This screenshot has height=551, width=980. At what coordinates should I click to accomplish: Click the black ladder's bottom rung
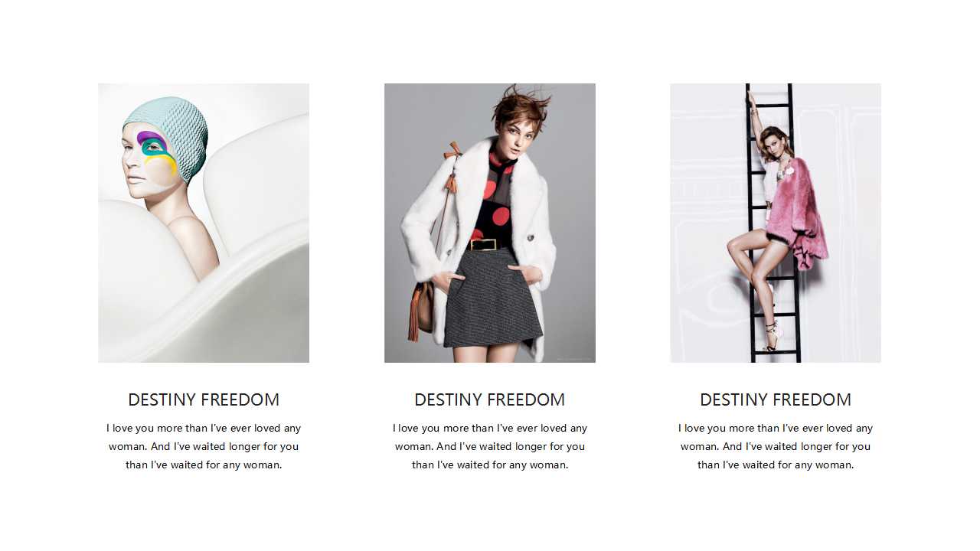tap(775, 352)
